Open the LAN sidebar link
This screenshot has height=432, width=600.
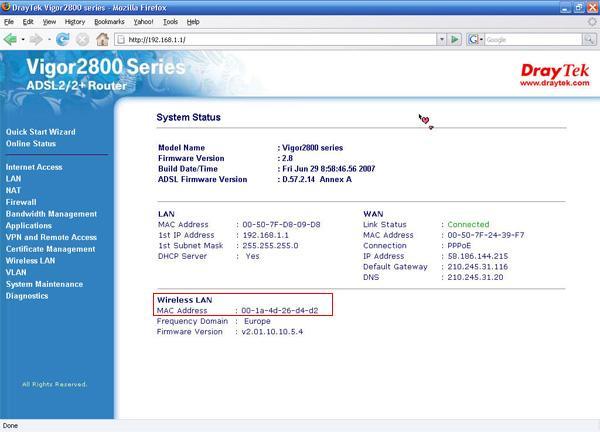(x=13, y=179)
